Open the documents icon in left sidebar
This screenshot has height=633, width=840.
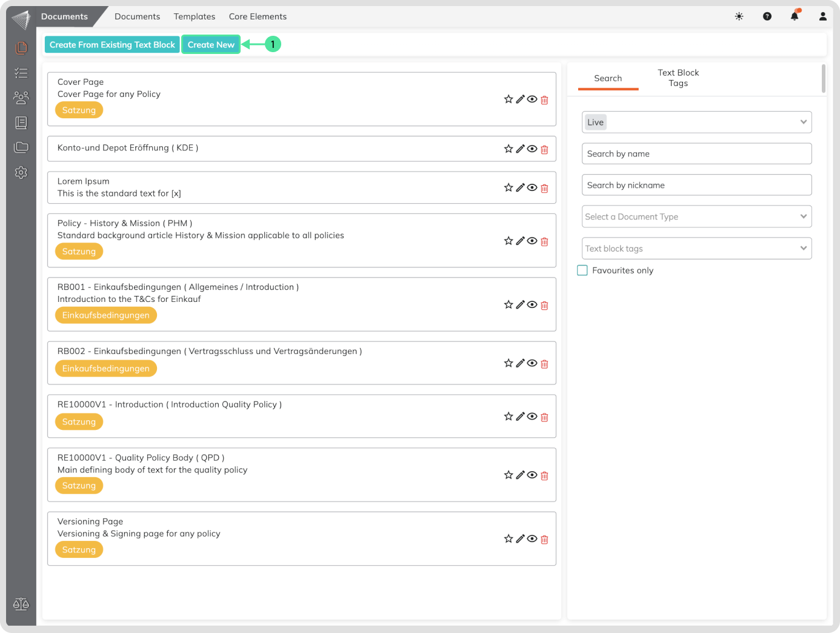[x=21, y=47]
